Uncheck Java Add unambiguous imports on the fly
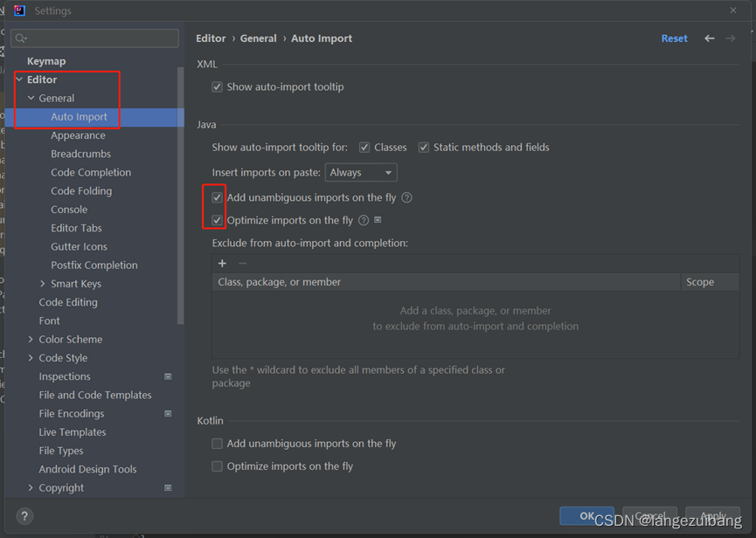This screenshot has width=756, height=538. (x=217, y=197)
